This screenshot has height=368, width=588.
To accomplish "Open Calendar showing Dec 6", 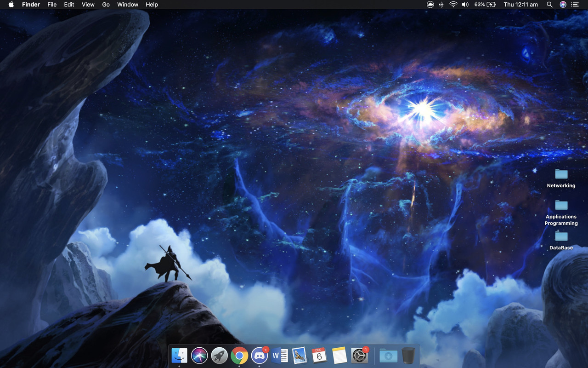I will (x=319, y=355).
